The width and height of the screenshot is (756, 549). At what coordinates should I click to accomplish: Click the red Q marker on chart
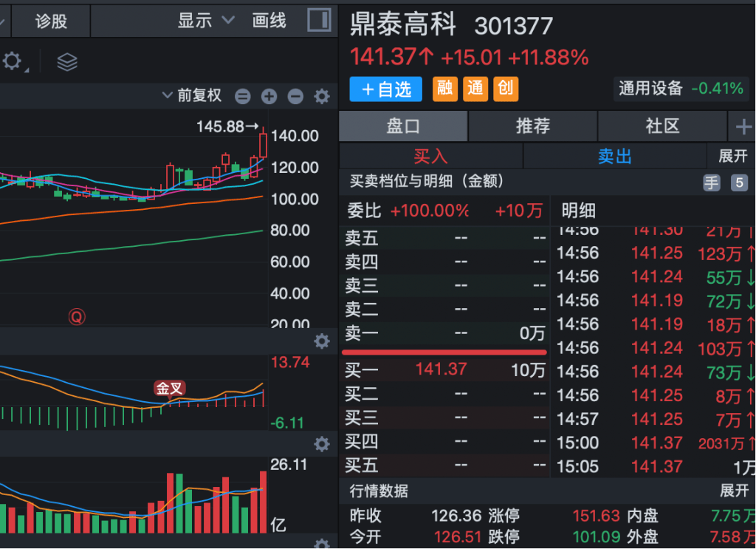pos(77,317)
